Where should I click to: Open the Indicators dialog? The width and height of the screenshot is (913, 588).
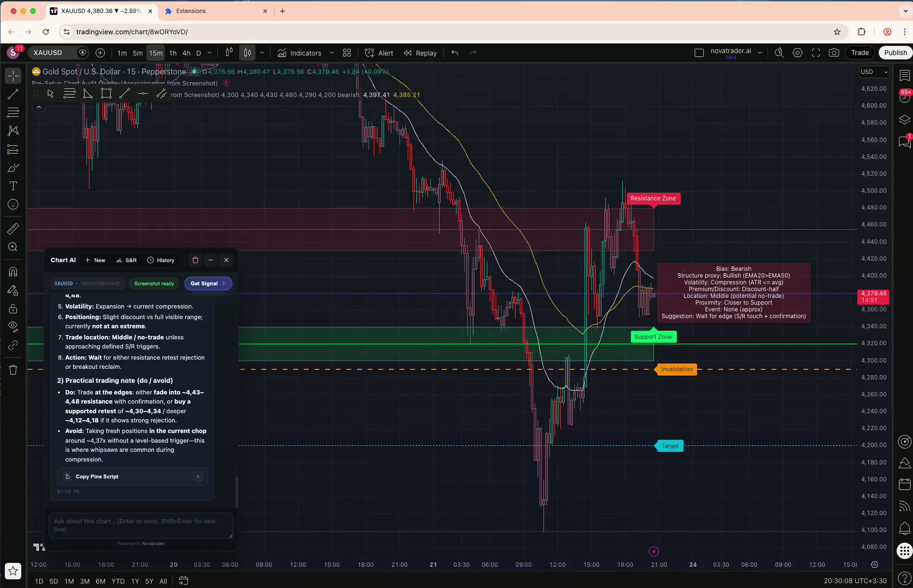pyautogui.click(x=300, y=53)
